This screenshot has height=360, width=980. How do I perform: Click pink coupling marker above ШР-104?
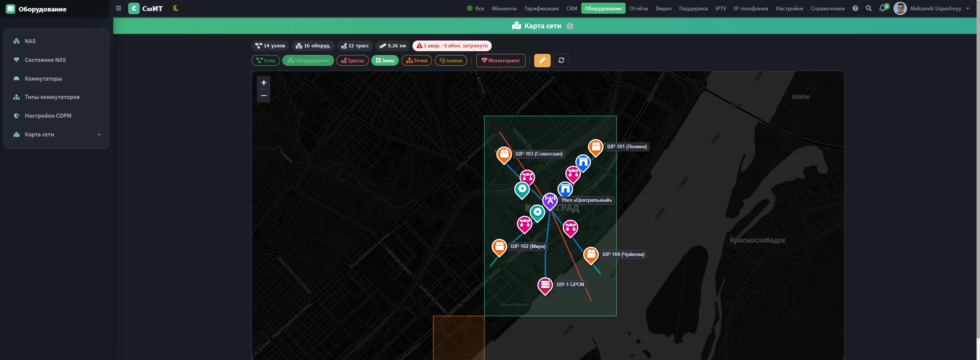pyautogui.click(x=570, y=228)
